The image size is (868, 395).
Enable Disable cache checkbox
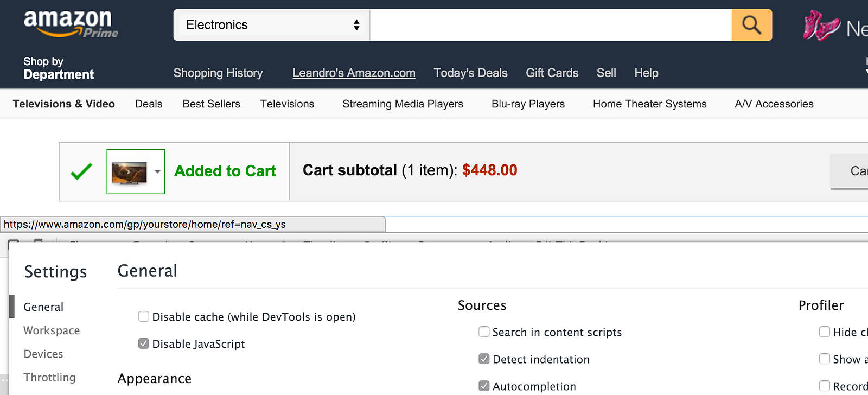pyautogui.click(x=144, y=316)
